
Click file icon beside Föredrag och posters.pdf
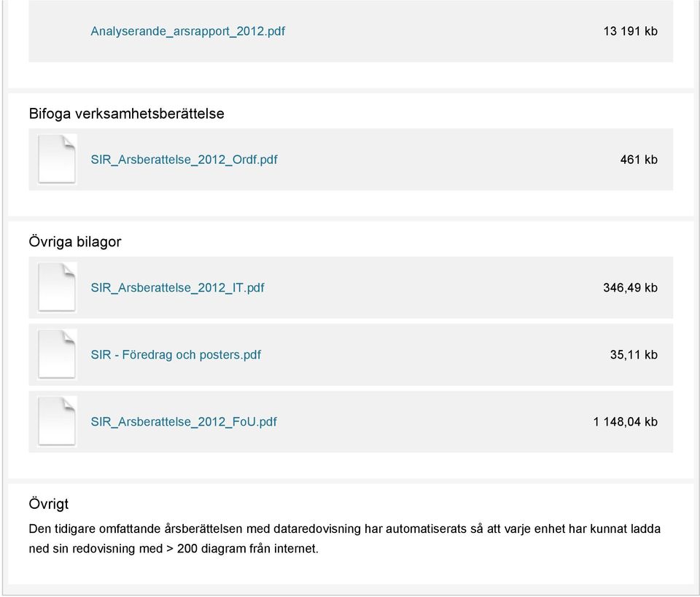(57, 354)
